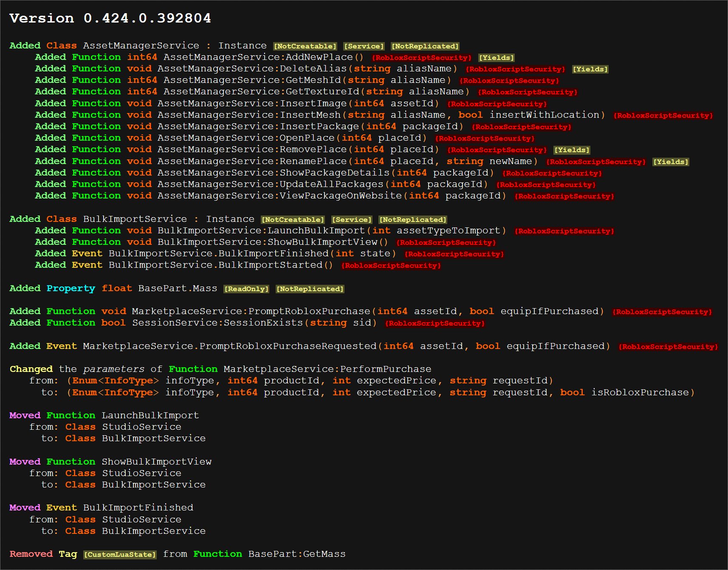Select "equipIfPurchased" on the PromptRobloxPurchaseRequested row

click(556, 346)
